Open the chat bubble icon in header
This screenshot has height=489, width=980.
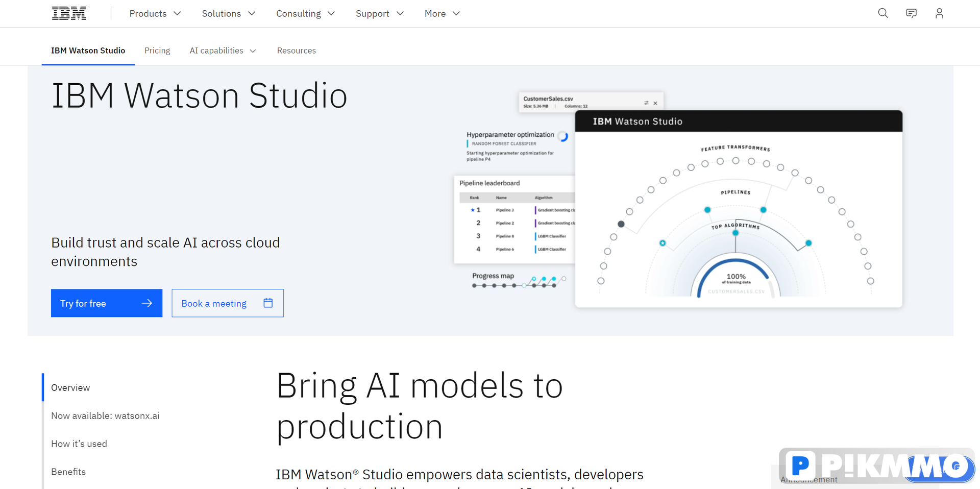[911, 13]
